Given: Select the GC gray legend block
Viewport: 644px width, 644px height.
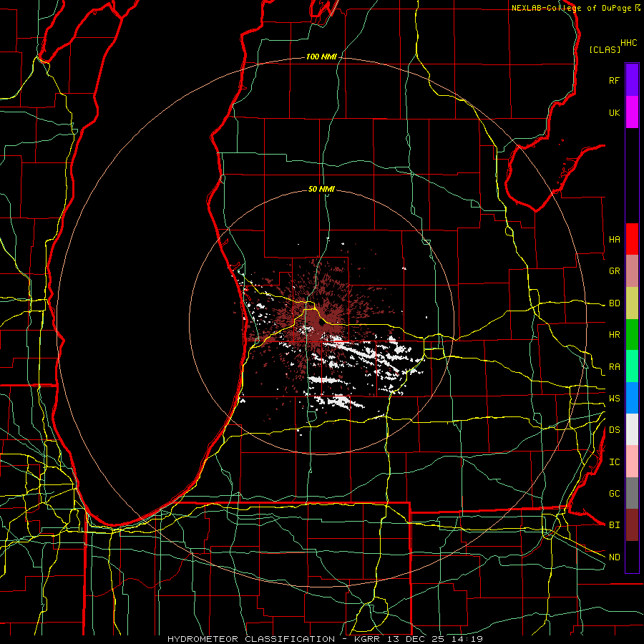Looking at the screenshot, I should (x=632, y=493).
